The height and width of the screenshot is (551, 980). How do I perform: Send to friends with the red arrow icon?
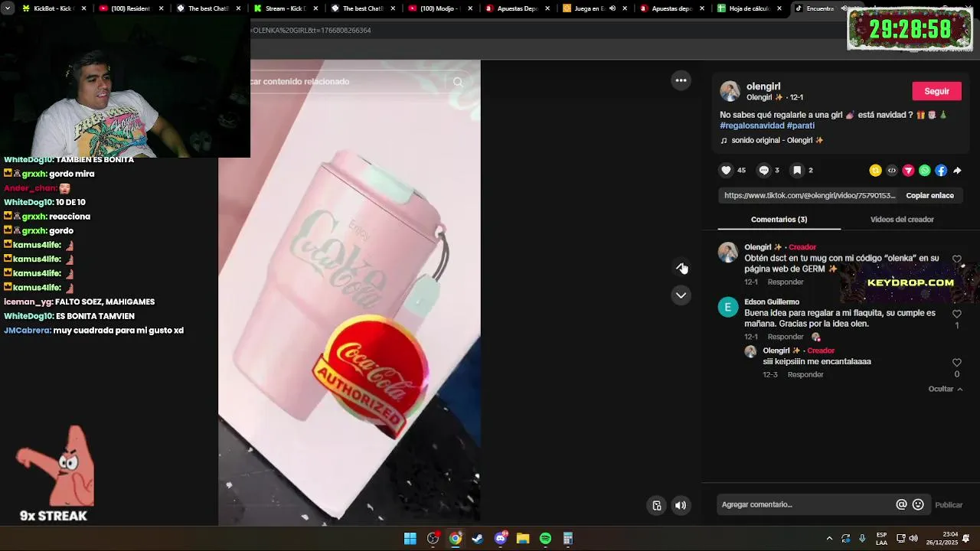point(908,171)
